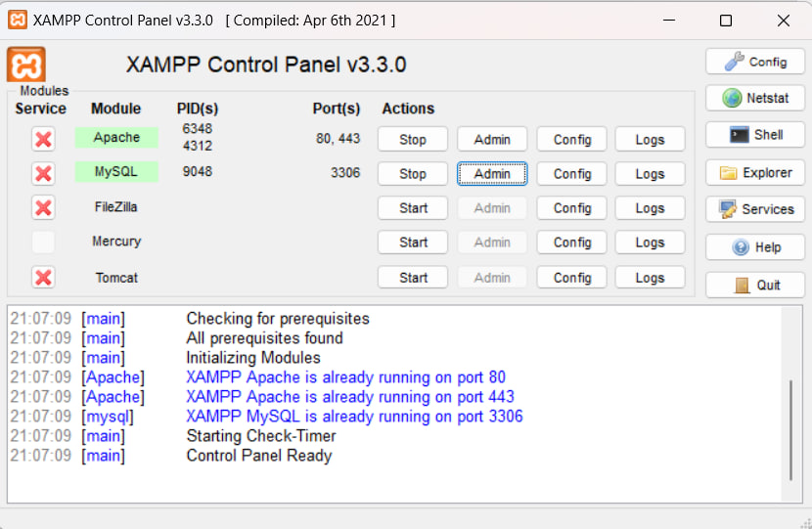The height and width of the screenshot is (529, 812).
Task: Click log line 'Control Panel Ready'
Action: click(259, 456)
